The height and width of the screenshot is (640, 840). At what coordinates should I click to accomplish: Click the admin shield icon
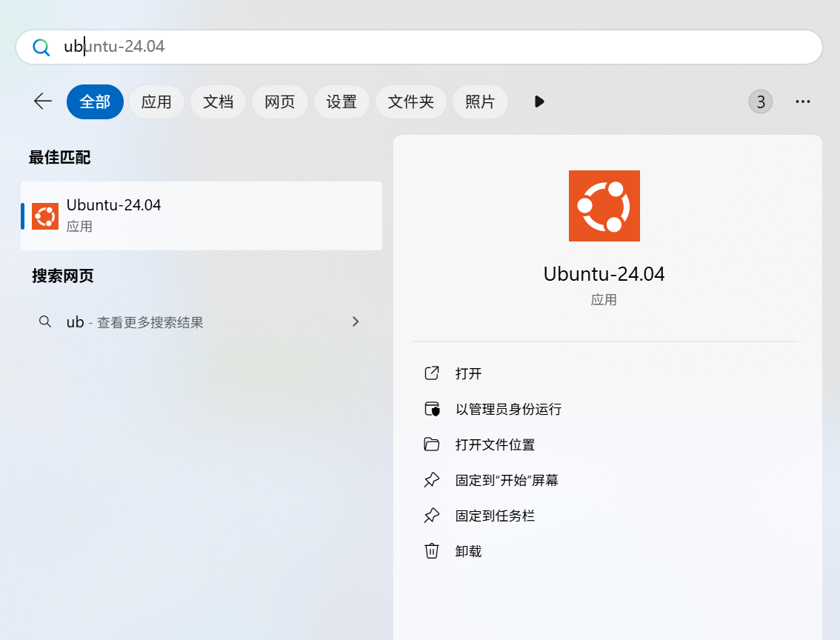432,409
